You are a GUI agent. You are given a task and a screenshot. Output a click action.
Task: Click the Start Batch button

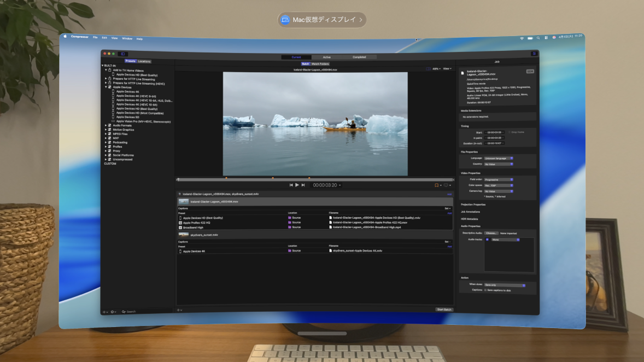pos(444,310)
